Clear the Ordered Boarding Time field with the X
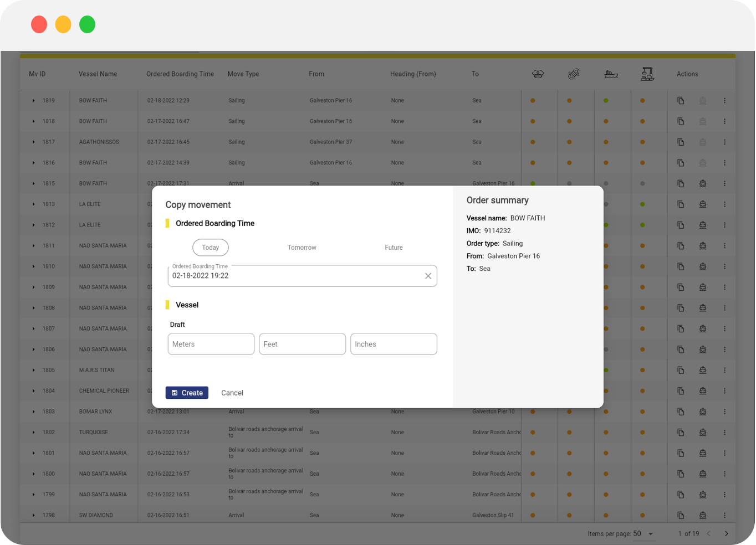This screenshot has width=756, height=545. (x=427, y=276)
